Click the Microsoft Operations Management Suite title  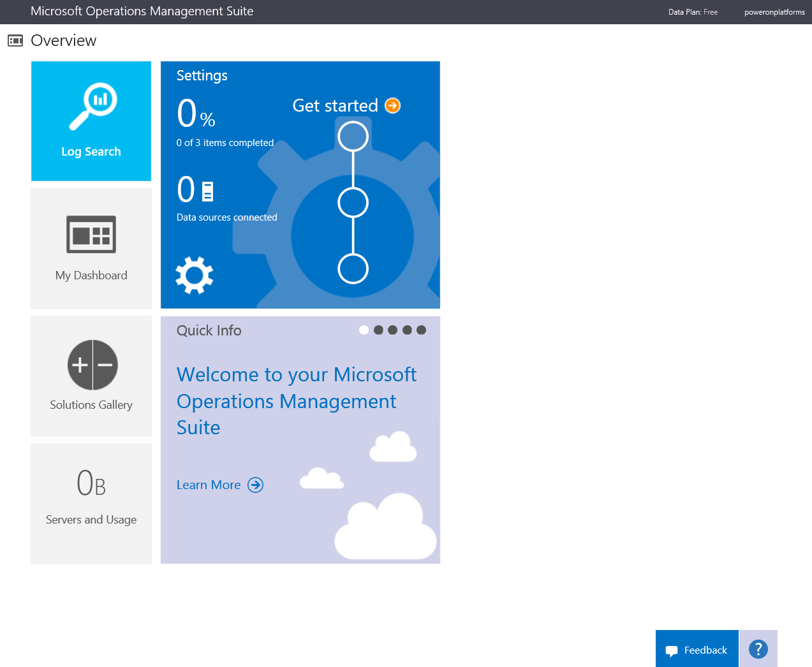142,11
